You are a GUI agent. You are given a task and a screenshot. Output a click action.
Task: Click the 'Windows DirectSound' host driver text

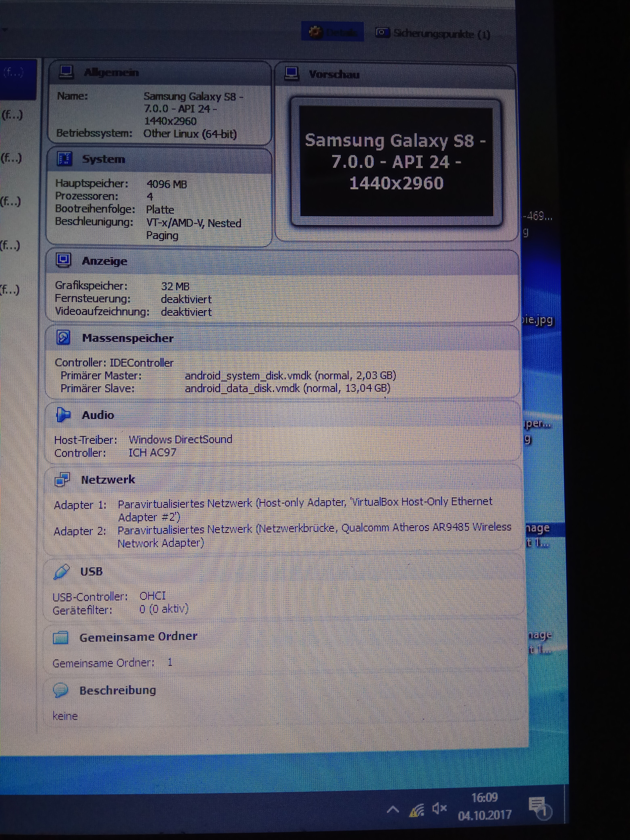[x=180, y=439]
